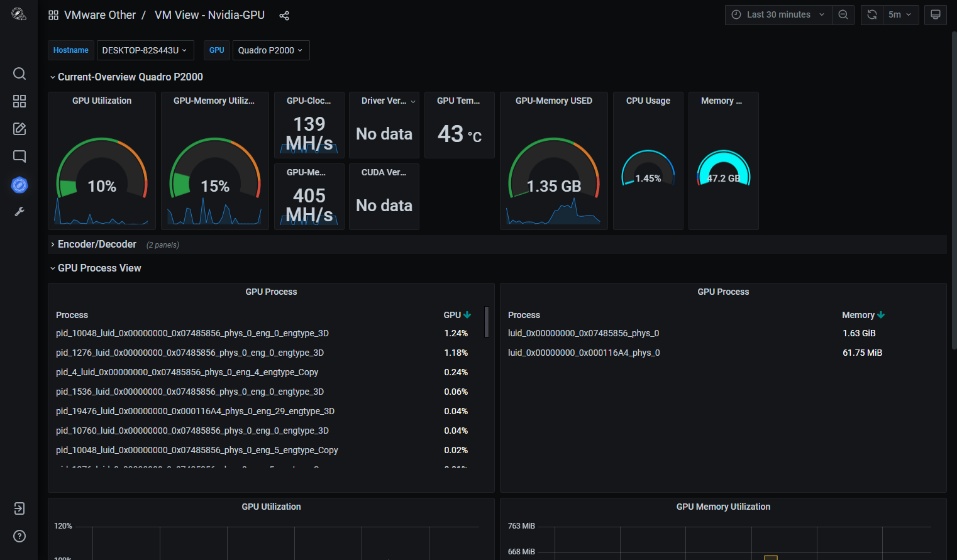
Task: Click the dashboard grid icon in breadcrumb
Action: (x=53, y=15)
